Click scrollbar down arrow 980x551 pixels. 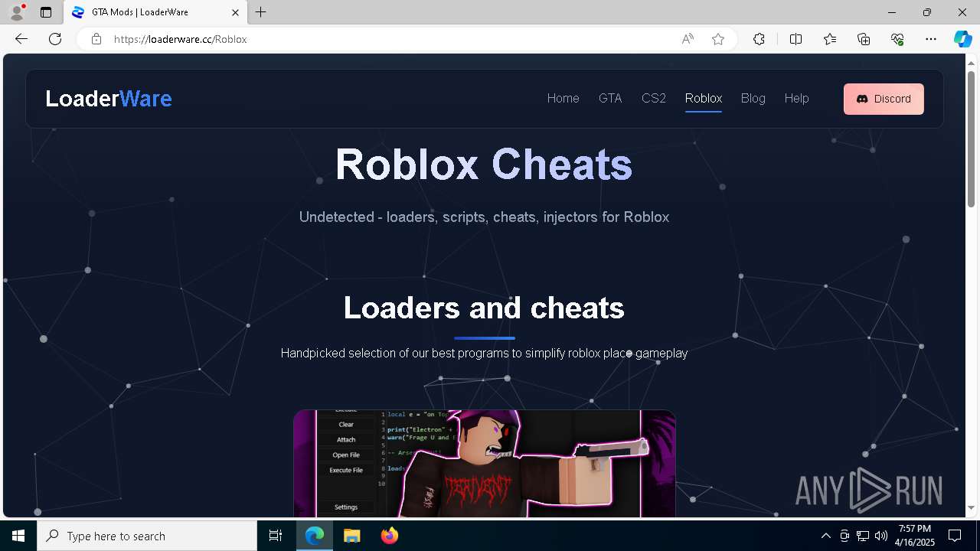[972, 507]
